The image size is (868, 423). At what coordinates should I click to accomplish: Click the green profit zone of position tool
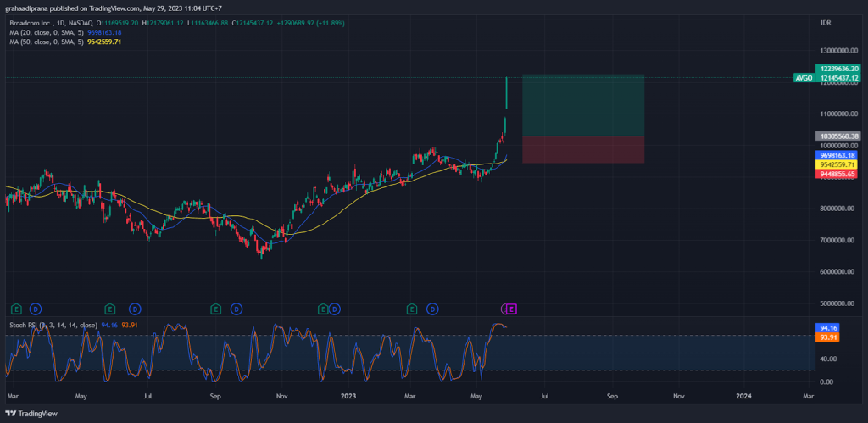[x=583, y=105]
